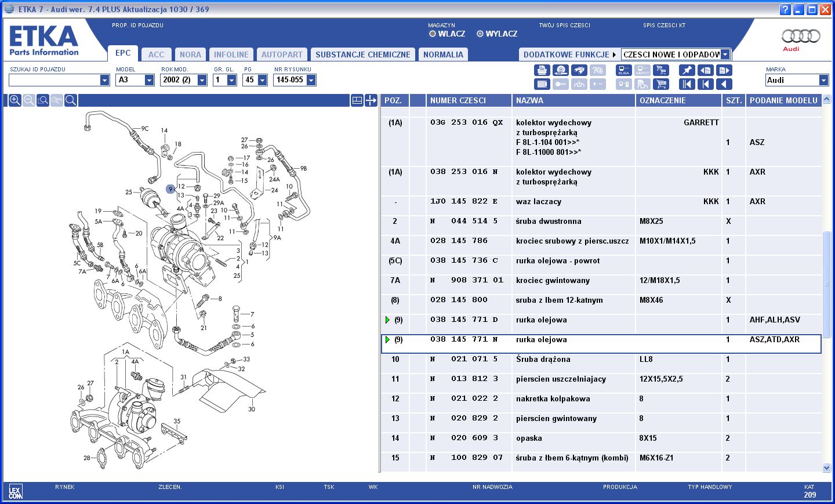Open the SUBSTANCJE CHEMICZNE tab
The width and height of the screenshot is (835, 504).
click(x=363, y=55)
